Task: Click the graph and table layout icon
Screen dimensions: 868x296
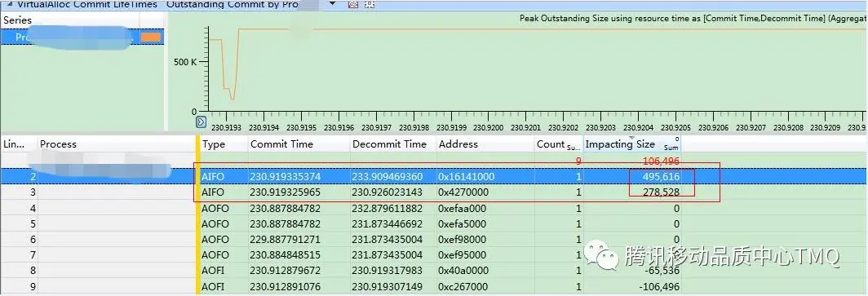Action: pos(370,4)
